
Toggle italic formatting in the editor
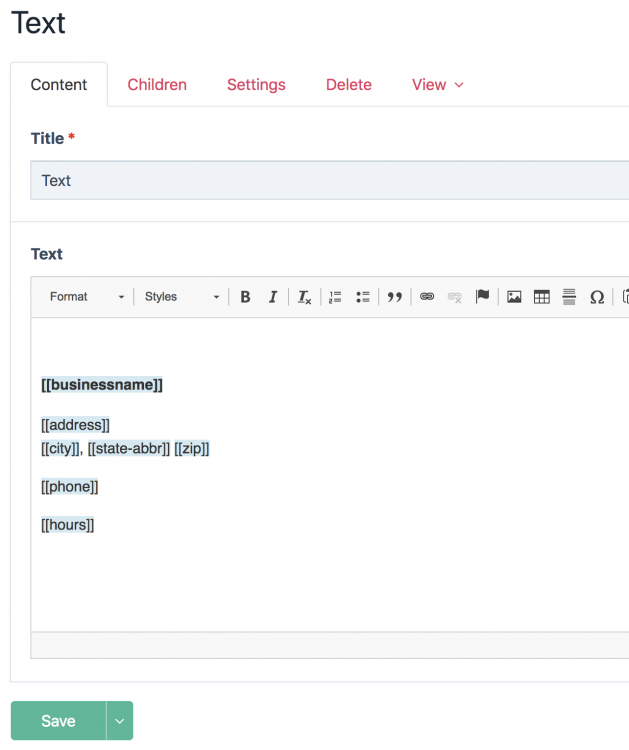(x=272, y=297)
